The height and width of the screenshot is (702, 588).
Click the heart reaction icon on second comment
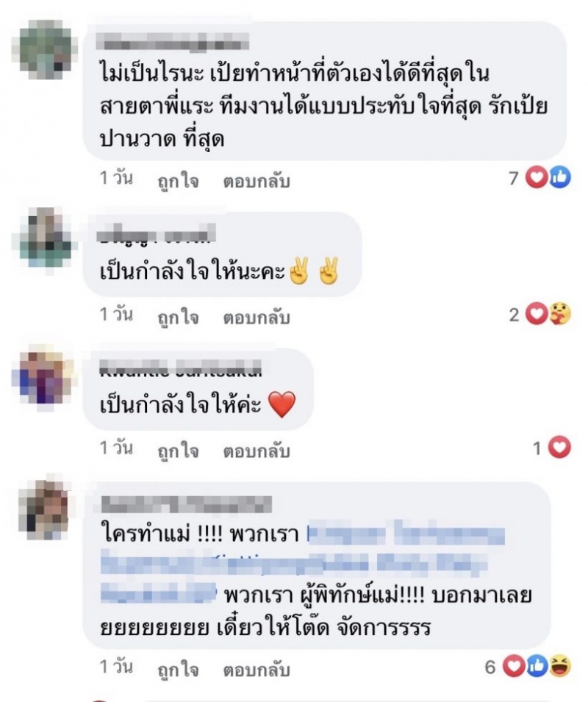537,314
